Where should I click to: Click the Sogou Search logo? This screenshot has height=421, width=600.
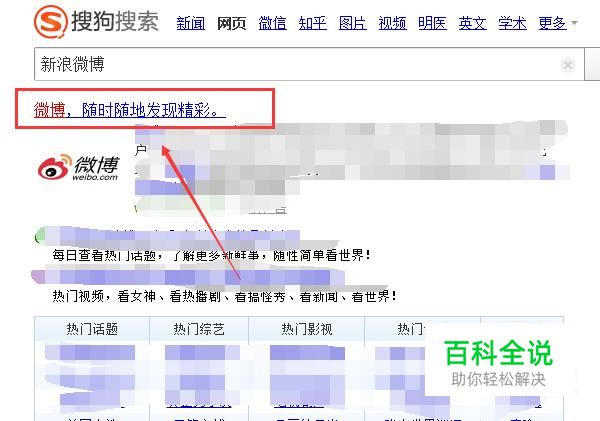pos(96,21)
